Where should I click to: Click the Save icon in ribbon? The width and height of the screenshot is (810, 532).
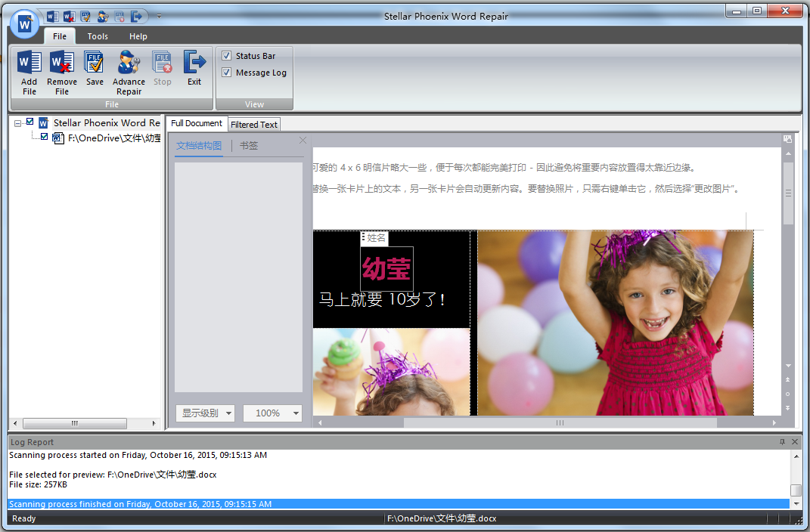[95, 63]
